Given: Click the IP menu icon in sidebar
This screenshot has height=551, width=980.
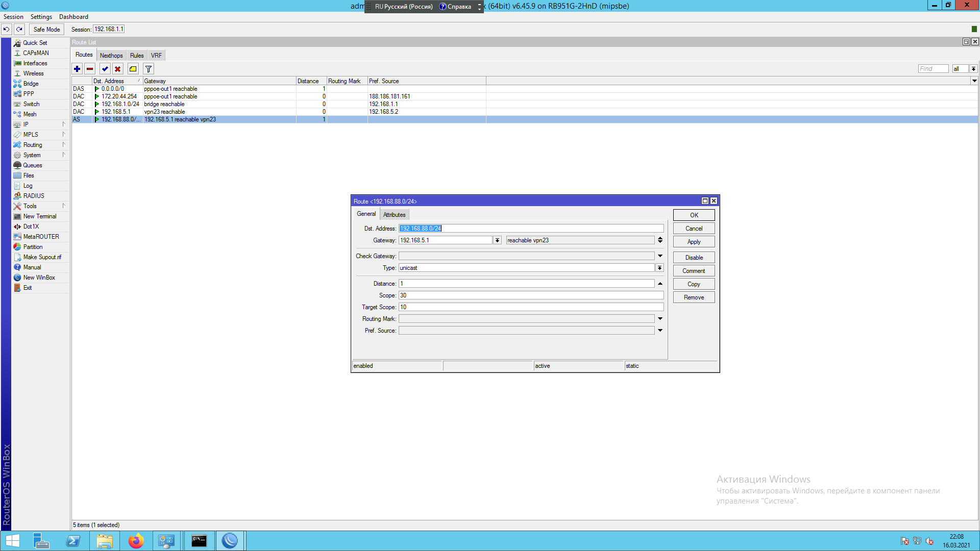Looking at the screenshot, I should tap(17, 124).
